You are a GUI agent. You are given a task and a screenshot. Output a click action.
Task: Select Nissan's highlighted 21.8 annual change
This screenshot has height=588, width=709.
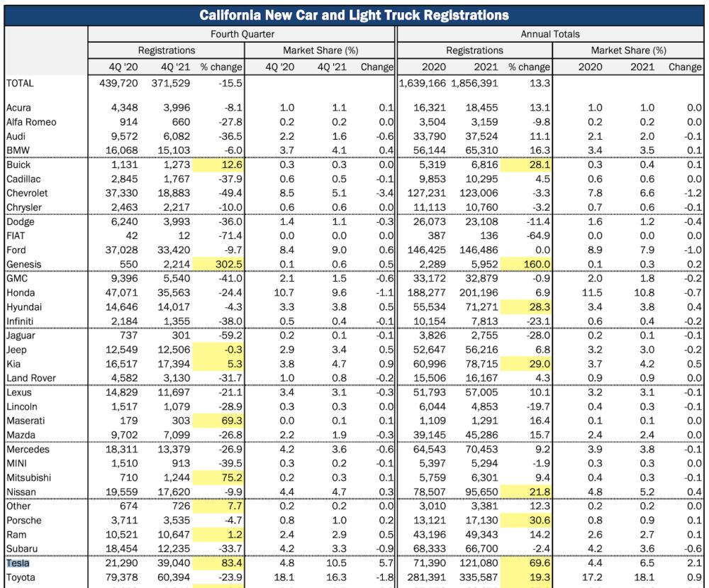(x=526, y=492)
